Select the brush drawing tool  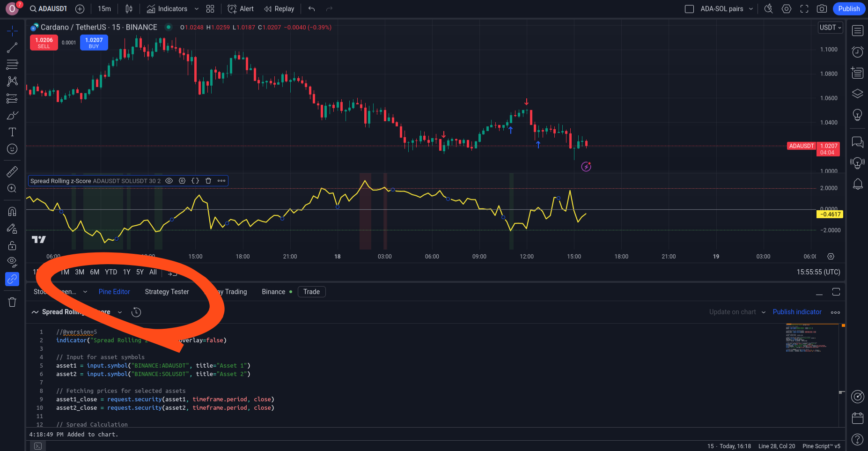tap(12, 115)
